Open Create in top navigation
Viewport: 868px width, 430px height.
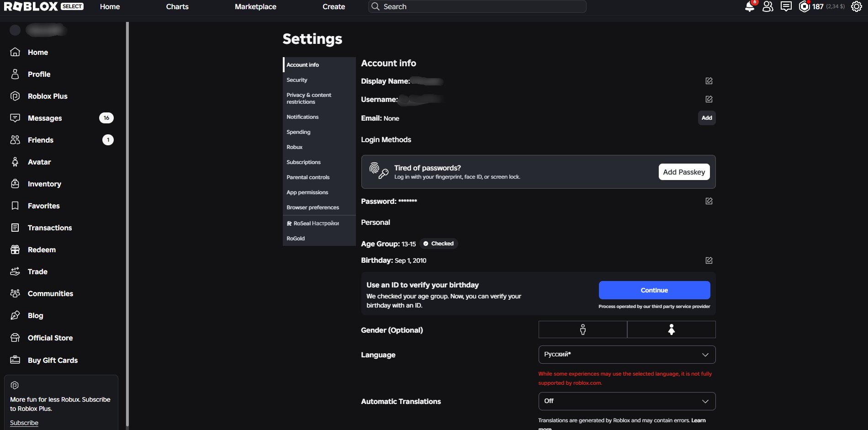coord(333,6)
